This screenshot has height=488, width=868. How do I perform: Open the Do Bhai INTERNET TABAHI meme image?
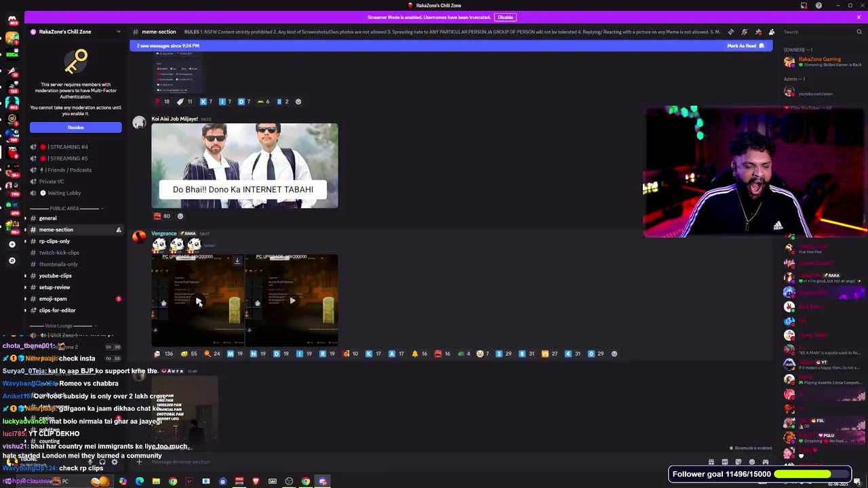[x=245, y=166]
